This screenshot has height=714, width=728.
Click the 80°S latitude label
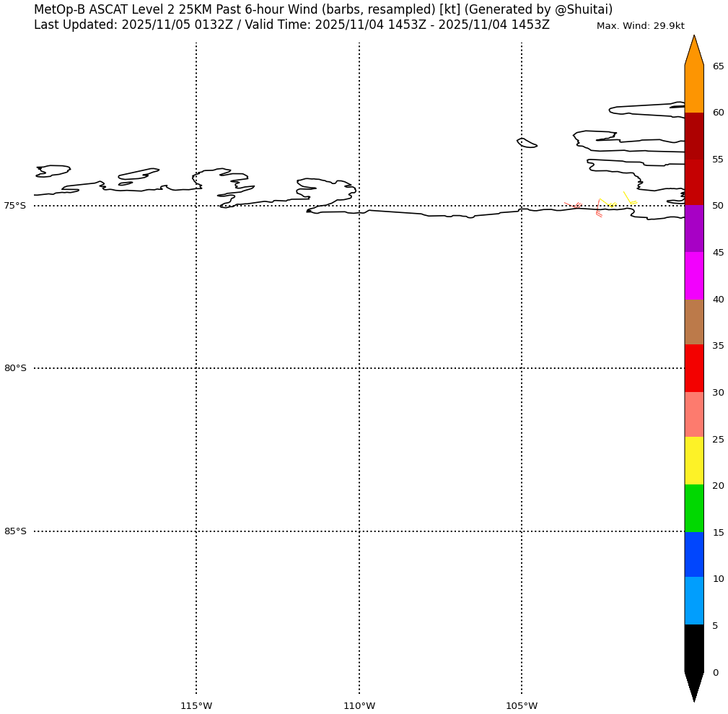tap(15, 368)
